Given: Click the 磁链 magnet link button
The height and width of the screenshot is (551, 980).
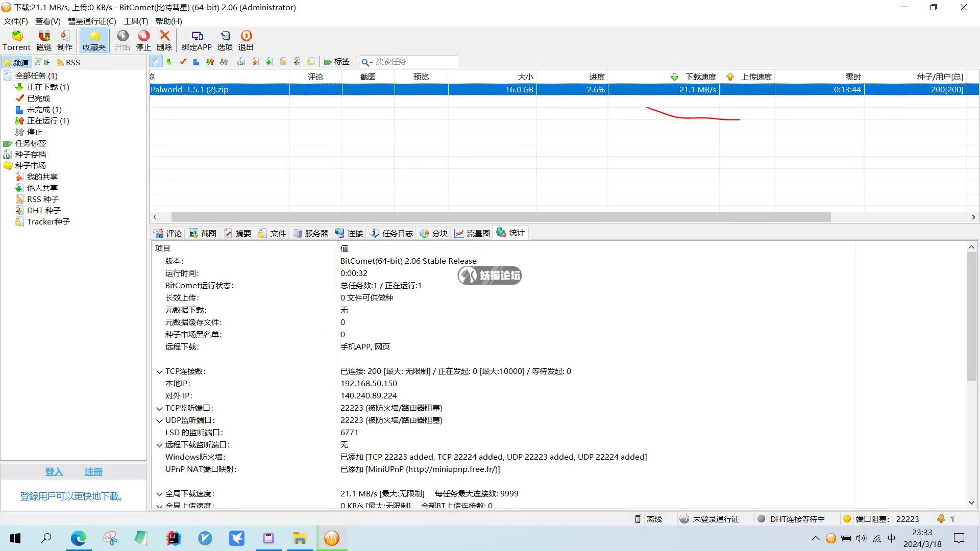Looking at the screenshot, I should pyautogui.click(x=44, y=40).
